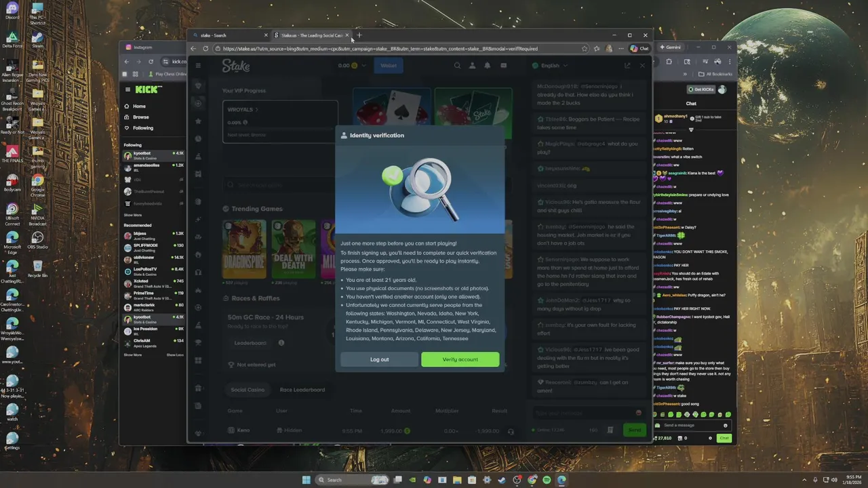
Task: Open the Windows Start button
Action: pyautogui.click(x=306, y=480)
